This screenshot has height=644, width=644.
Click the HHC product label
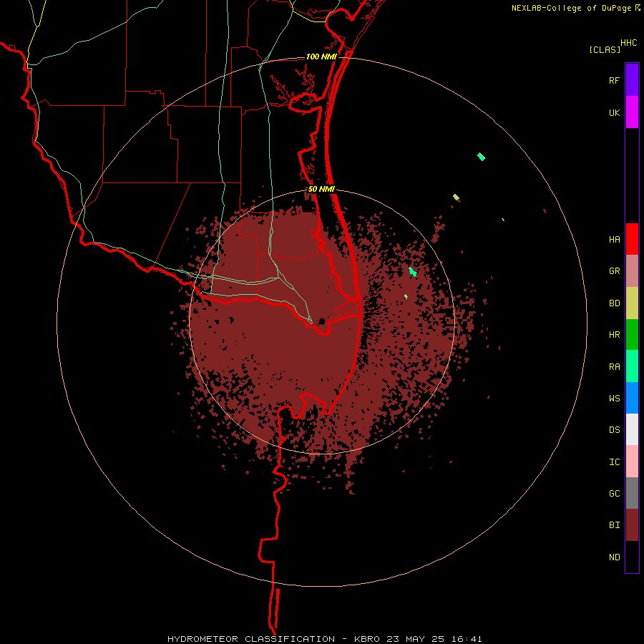pyautogui.click(x=628, y=43)
